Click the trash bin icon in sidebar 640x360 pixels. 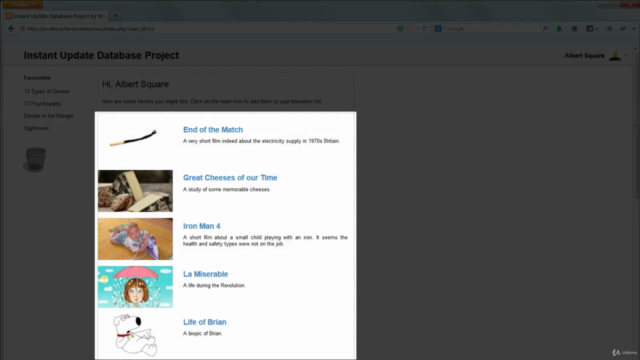click(x=35, y=160)
